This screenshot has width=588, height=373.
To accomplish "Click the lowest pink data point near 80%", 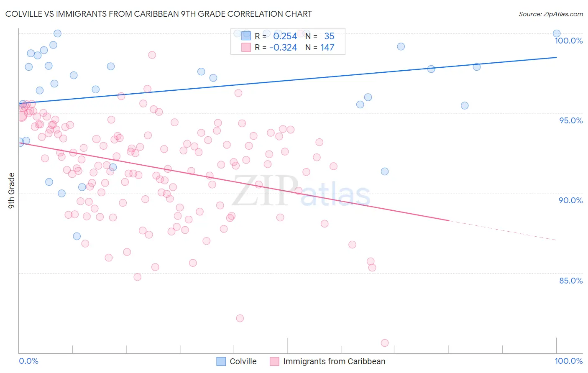I will coord(385,343).
